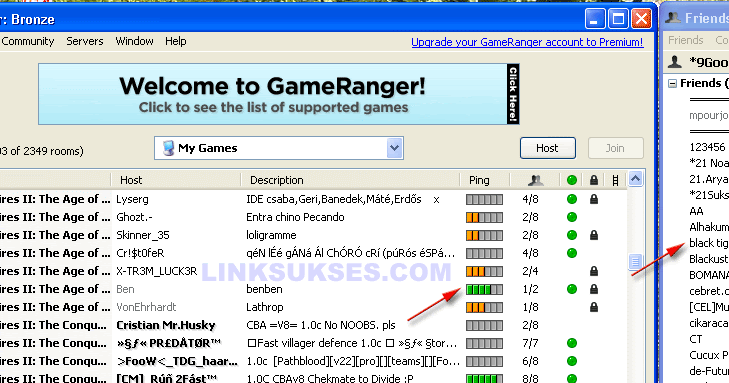729x383 pixels.
Task: Click the green dot in Cr!$t0feR's row
Action: coord(572,253)
